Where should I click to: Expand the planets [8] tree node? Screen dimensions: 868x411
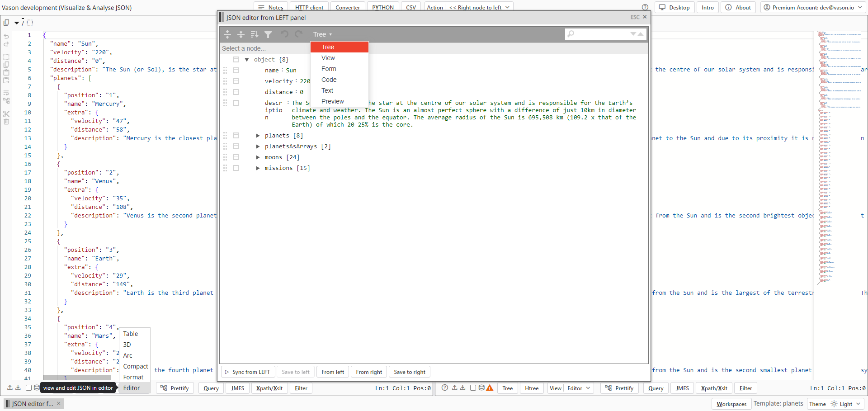pyautogui.click(x=258, y=135)
